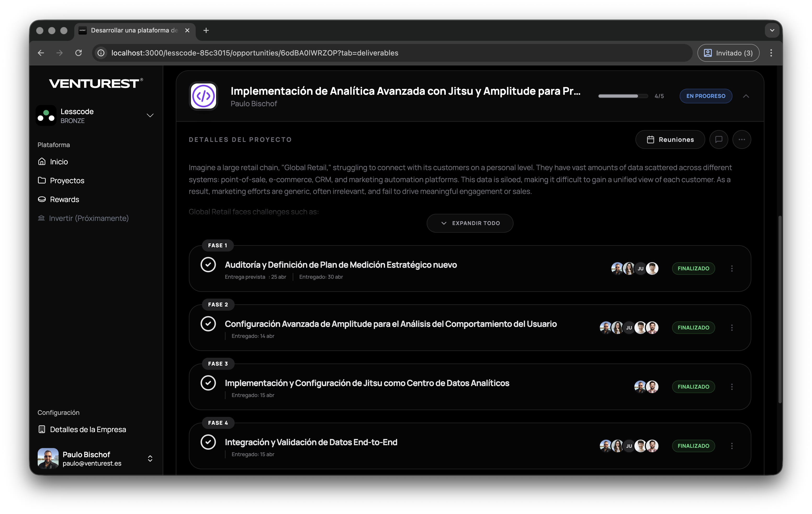Open project comments chat icon
812x514 pixels.
719,139
